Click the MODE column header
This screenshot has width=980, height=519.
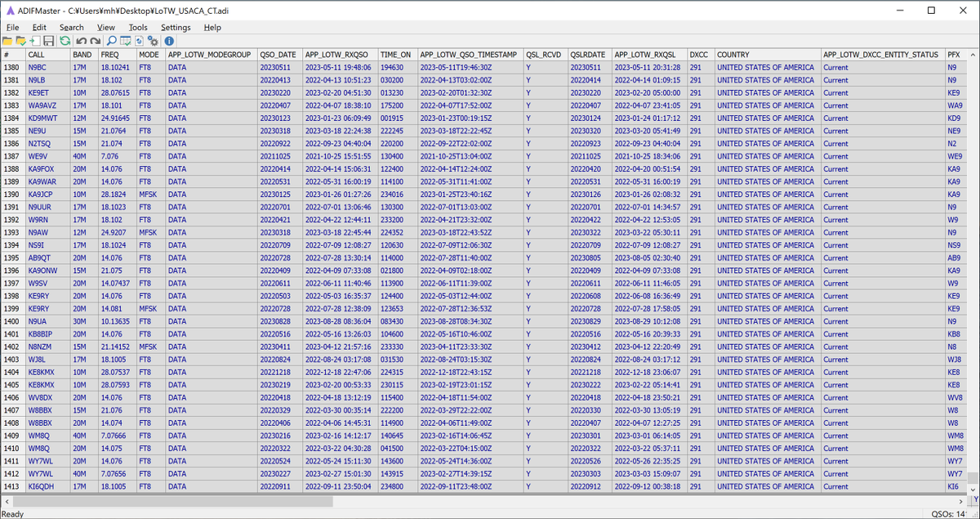click(150, 54)
